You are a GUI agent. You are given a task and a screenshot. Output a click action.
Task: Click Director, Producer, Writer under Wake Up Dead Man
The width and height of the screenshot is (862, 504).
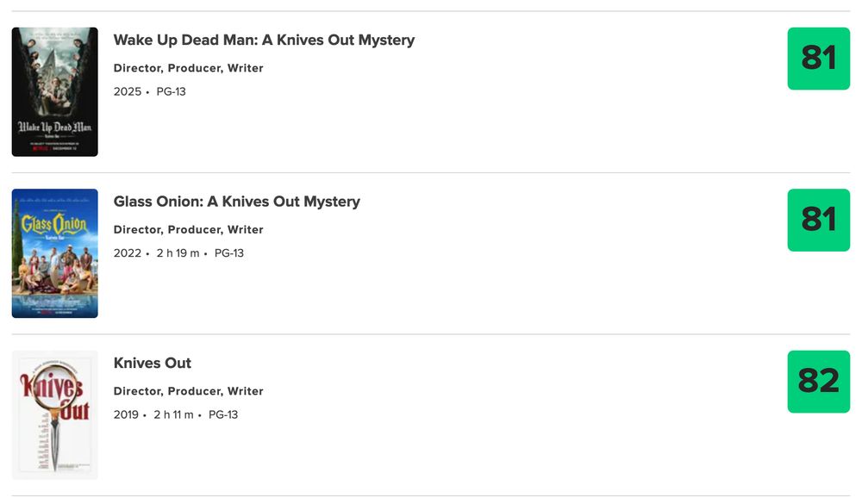coord(189,67)
